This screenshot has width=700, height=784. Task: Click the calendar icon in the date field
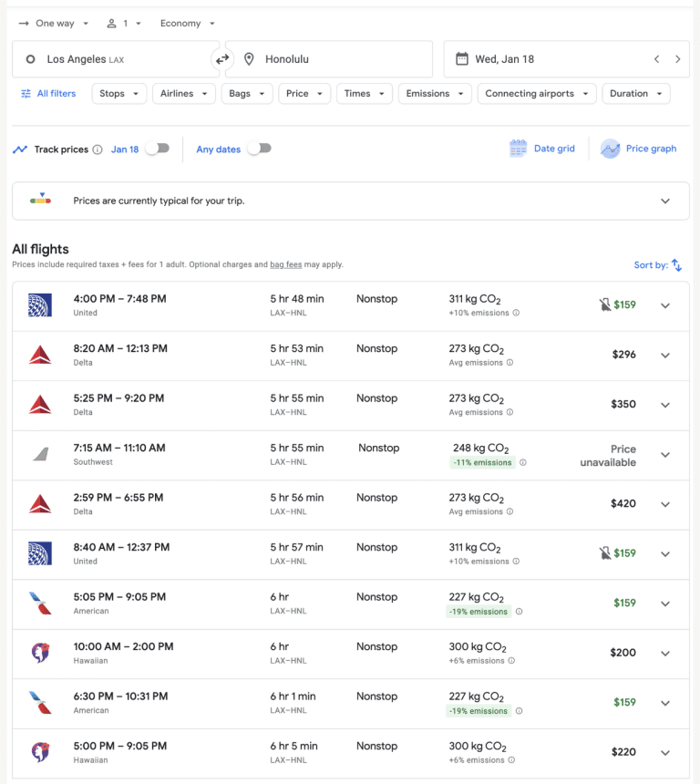(x=463, y=58)
